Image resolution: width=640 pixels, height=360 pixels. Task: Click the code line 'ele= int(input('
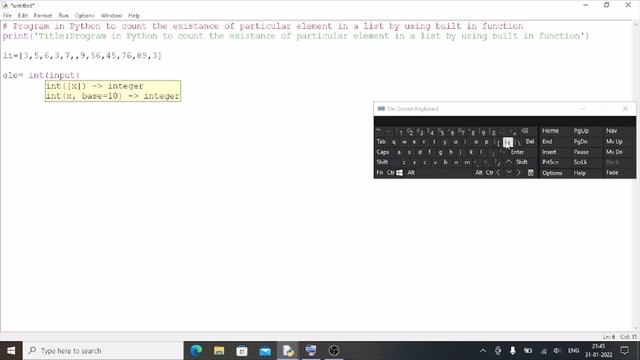click(x=41, y=75)
